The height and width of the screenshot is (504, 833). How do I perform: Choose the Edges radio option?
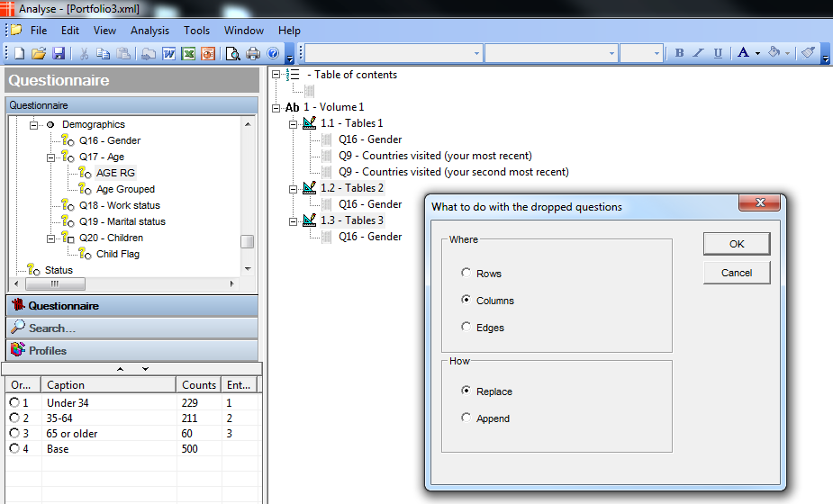[466, 327]
